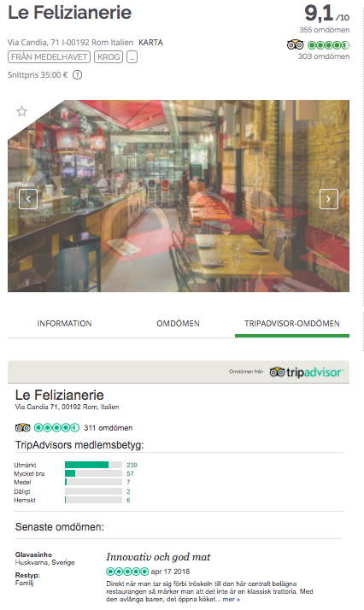Expand more cuisine tags with the ellipsis

pos(132,57)
